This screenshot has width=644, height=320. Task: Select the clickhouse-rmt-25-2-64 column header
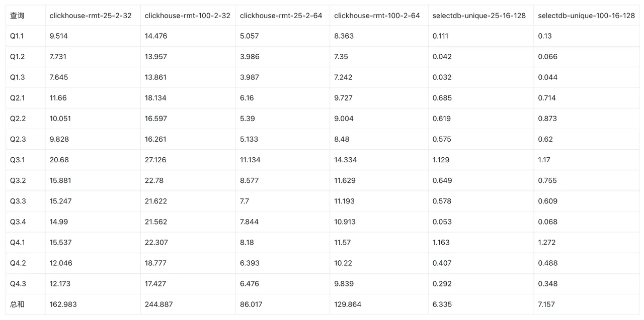[281, 16]
